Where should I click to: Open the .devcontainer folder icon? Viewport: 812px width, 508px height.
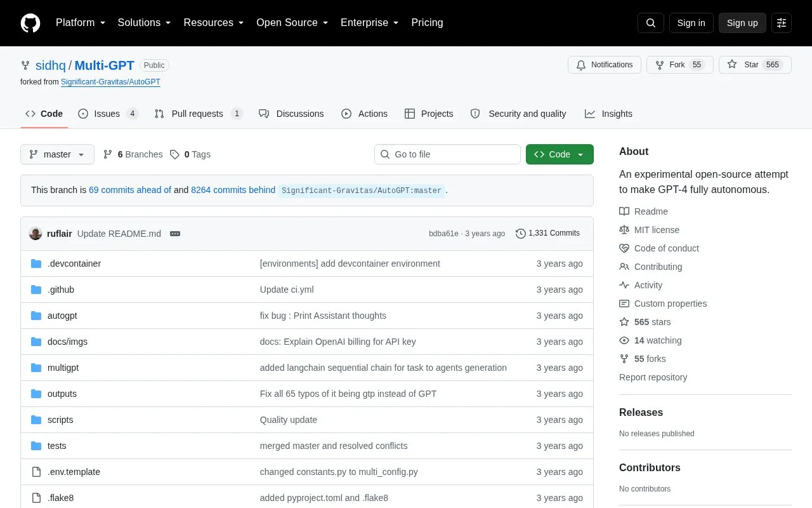point(36,264)
